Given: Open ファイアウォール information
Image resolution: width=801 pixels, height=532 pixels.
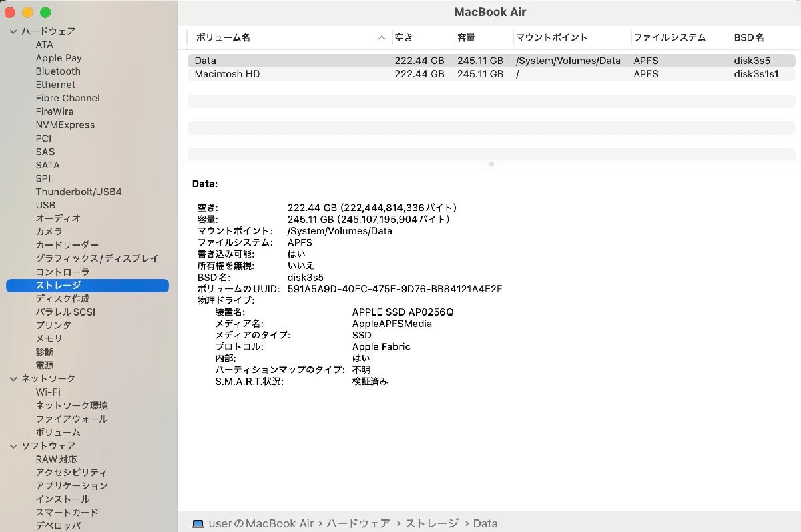Looking at the screenshot, I should coord(72,419).
